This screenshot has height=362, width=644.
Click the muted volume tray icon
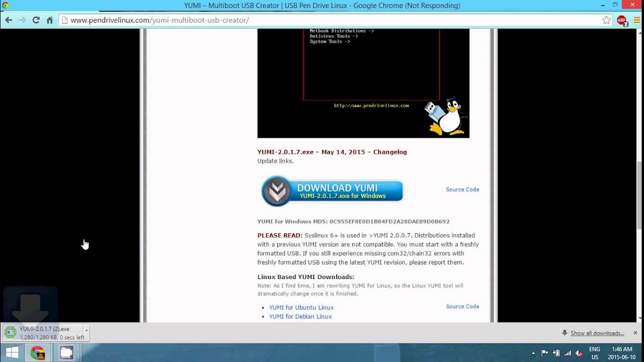579,353
